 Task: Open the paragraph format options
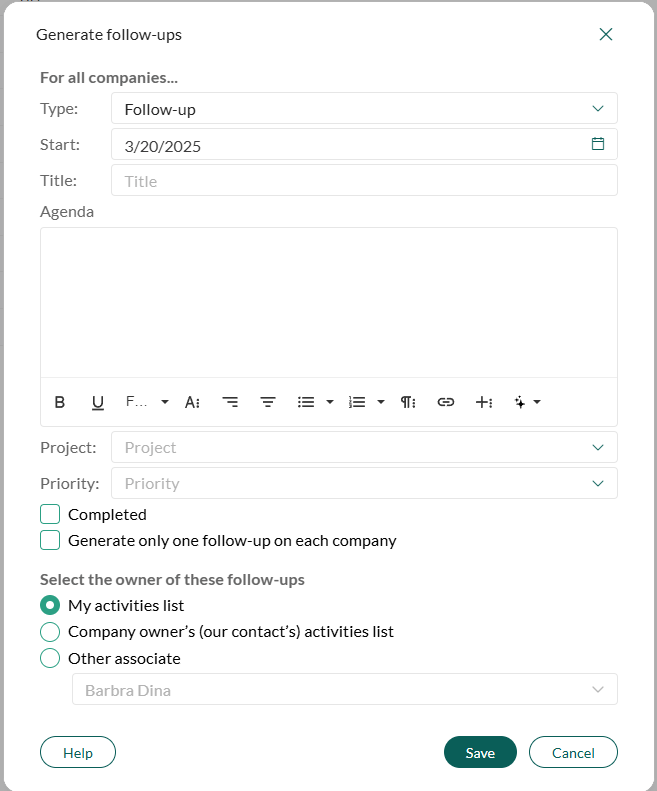408,402
